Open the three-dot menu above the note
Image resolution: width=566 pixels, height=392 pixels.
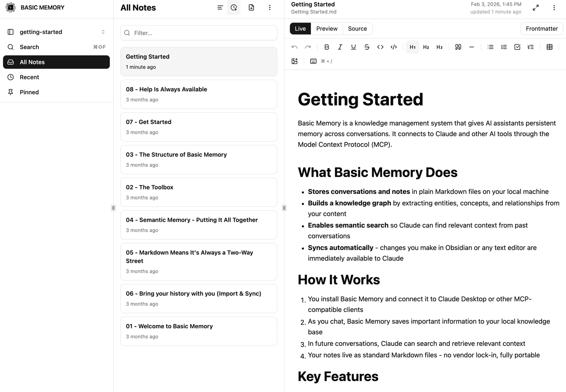point(554,8)
